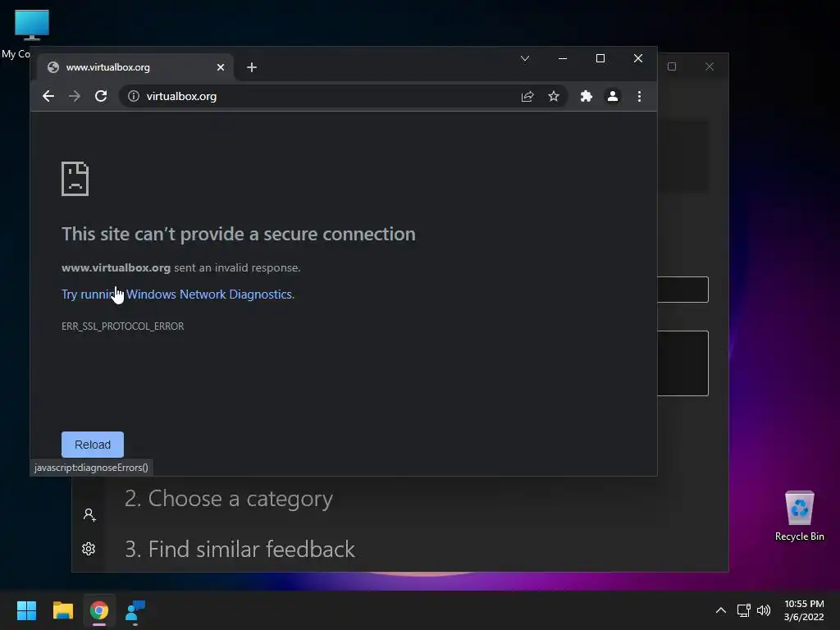Maximize the Feedback Hub window
This screenshot has height=630, width=840.
pos(672,66)
